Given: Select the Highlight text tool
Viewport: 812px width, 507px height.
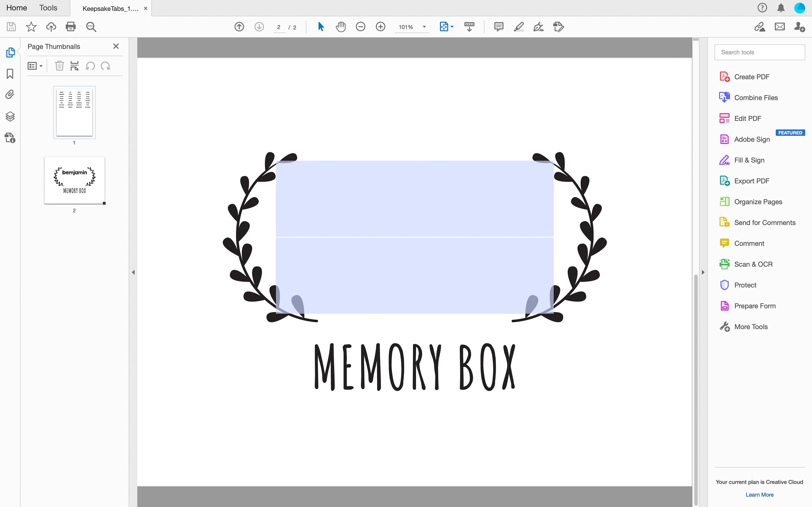Looking at the screenshot, I should (518, 27).
